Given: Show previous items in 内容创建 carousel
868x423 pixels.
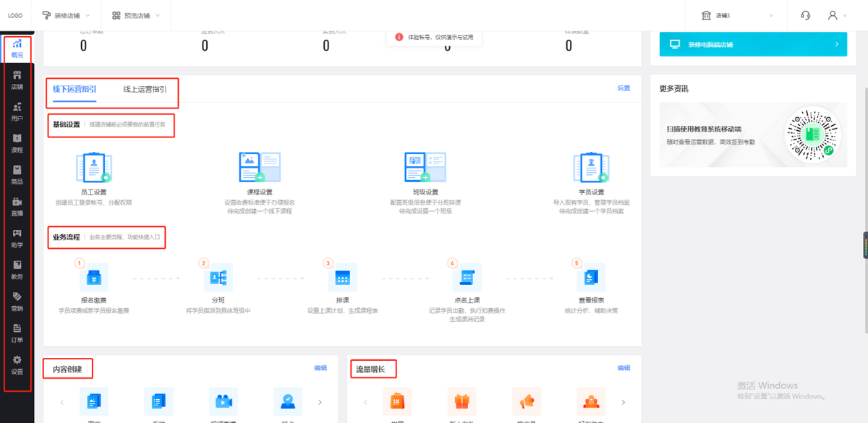Looking at the screenshot, I should (x=61, y=402).
